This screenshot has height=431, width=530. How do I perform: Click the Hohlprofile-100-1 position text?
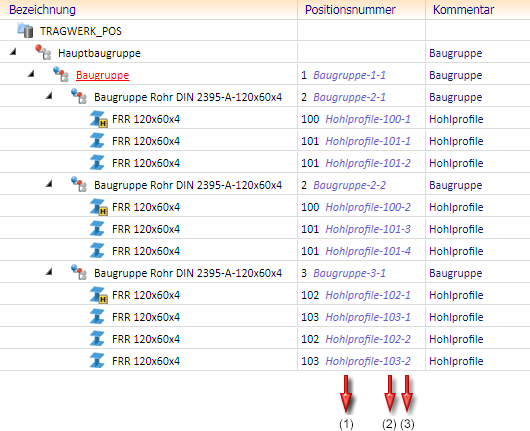click(x=368, y=119)
